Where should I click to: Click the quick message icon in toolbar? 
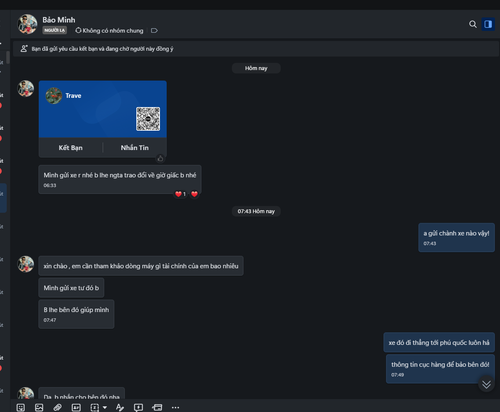click(x=157, y=407)
